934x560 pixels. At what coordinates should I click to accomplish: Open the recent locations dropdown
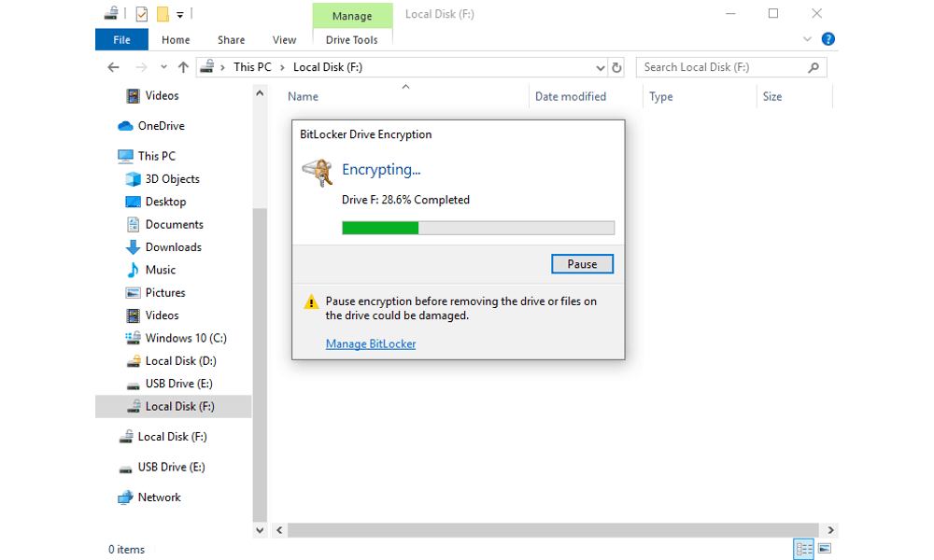tap(163, 67)
